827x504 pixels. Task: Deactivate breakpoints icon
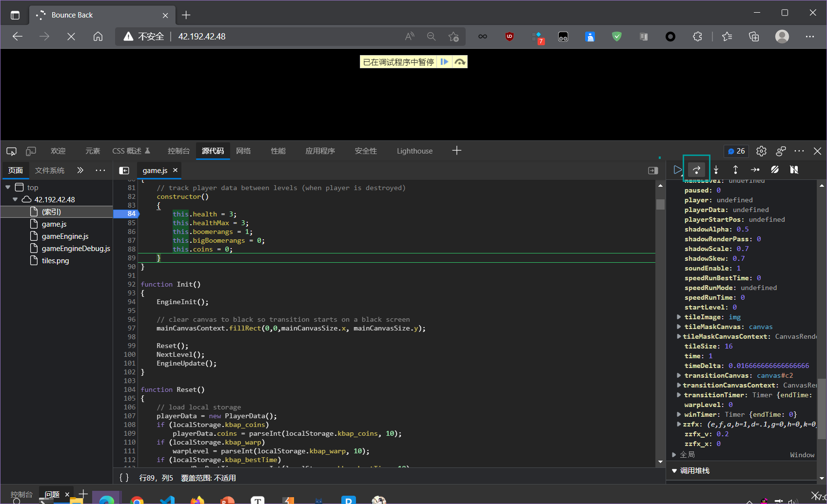(774, 170)
